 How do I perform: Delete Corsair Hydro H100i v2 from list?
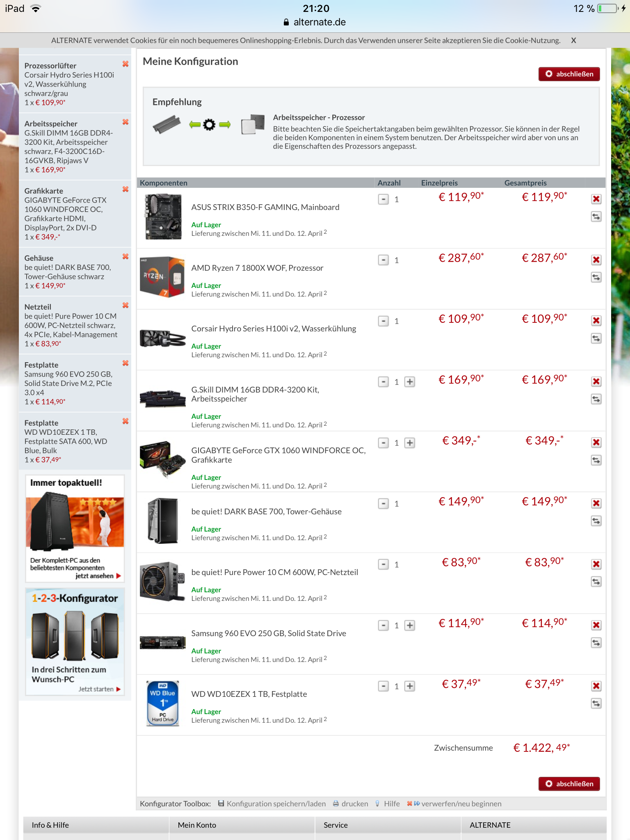click(x=596, y=320)
